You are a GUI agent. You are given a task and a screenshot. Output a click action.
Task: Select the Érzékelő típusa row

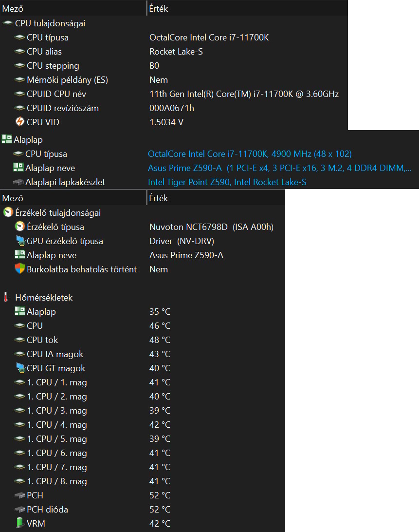point(55,227)
